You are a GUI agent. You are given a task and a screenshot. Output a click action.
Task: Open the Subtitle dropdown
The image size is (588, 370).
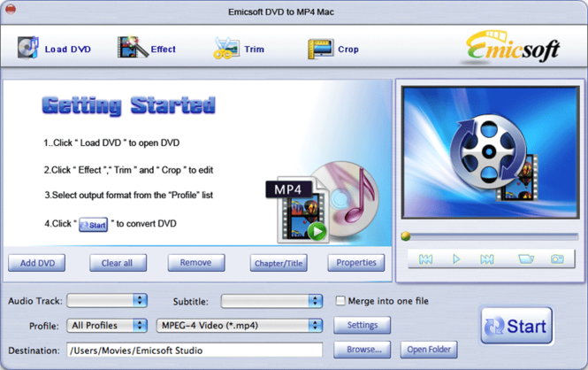[271, 301]
